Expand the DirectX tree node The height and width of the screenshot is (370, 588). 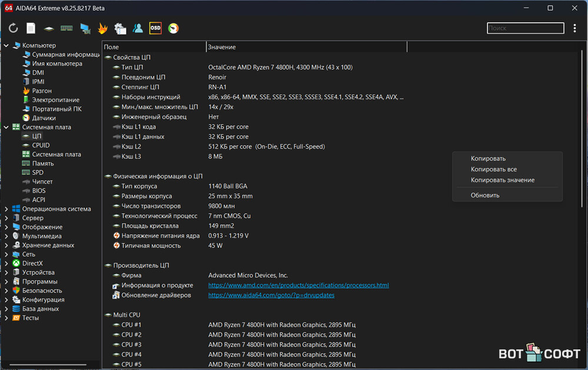tap(6, 264)
